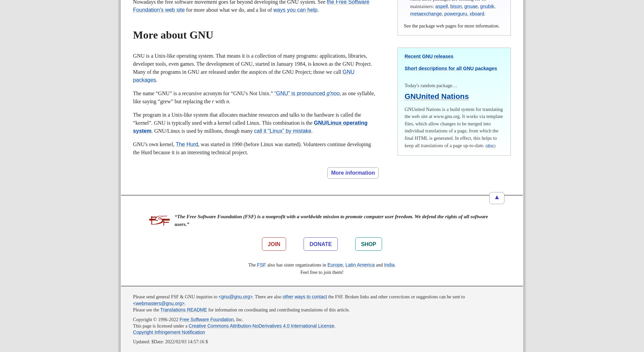Click the FSF link in sister organizations text
Viewport: 644px width, 352px height.
coord(261,265)
